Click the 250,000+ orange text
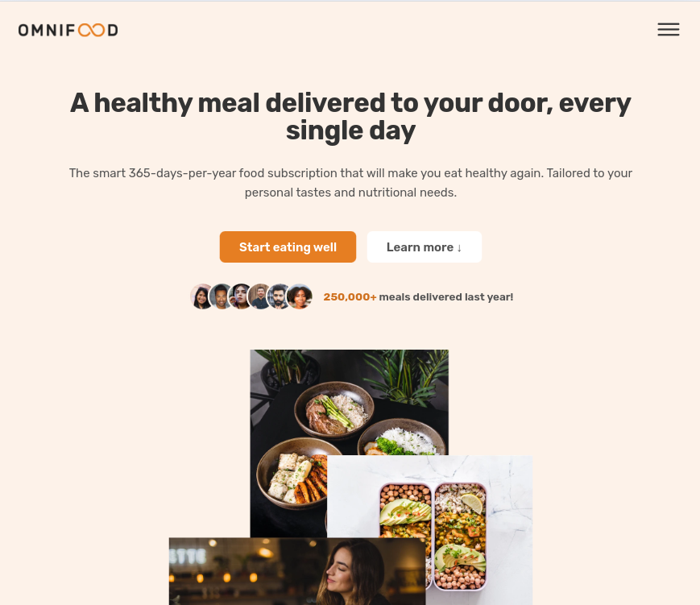This screenshot has width=700, height=605. click(350, 297)
